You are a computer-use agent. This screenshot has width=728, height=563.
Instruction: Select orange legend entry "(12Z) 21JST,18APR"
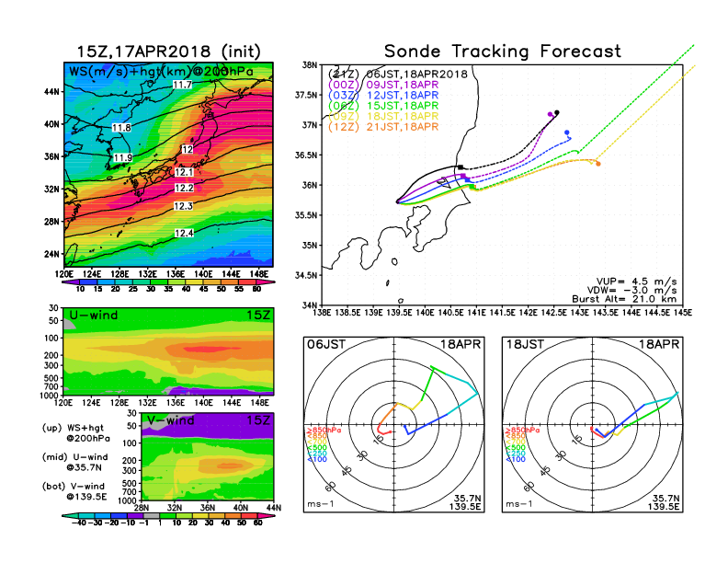tap(383, 127)
